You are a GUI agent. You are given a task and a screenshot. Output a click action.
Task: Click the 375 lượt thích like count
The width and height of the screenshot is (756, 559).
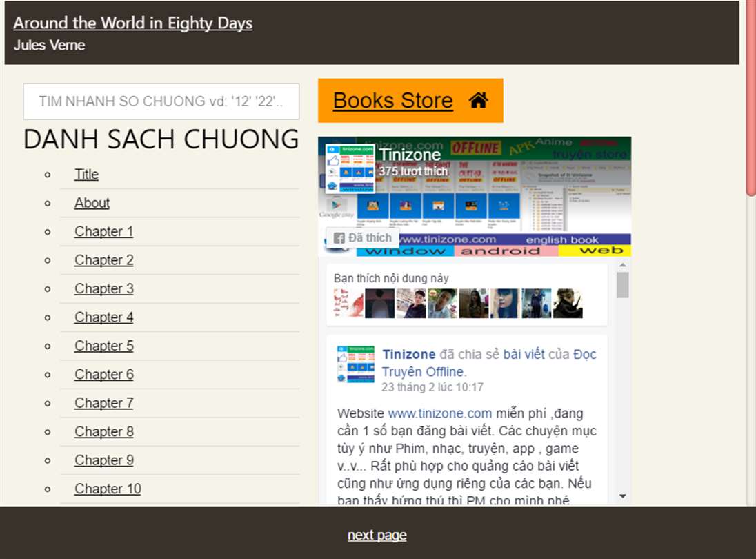[412, 171]
